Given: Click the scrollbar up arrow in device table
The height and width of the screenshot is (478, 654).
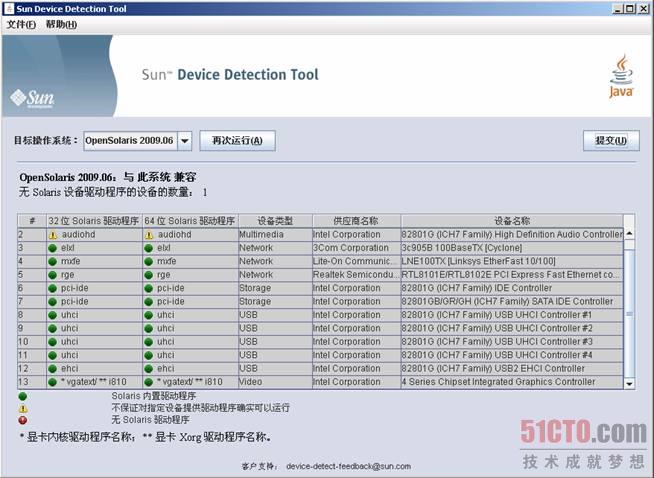Looking at the screenshot, I should coord(629,234).
